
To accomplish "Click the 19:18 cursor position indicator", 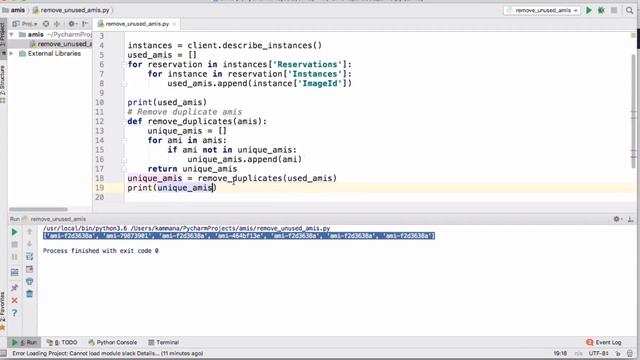I will 560,353.
